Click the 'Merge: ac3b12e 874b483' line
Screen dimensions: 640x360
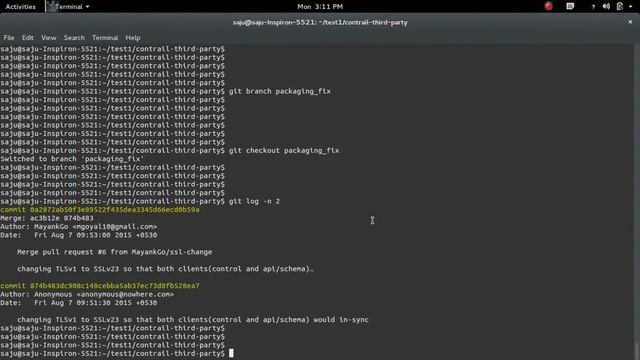tap(47, 218)
